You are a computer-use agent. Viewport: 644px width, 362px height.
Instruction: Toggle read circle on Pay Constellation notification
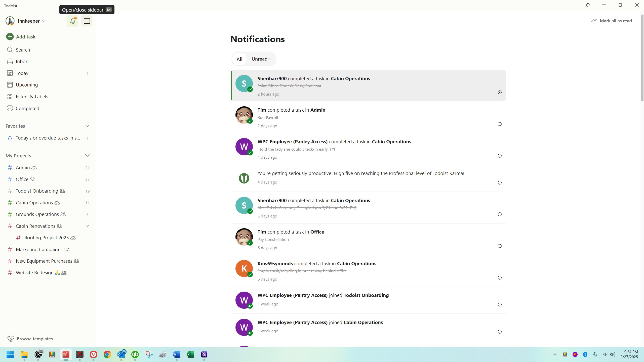pyautogui.click(x=500, y=246)
